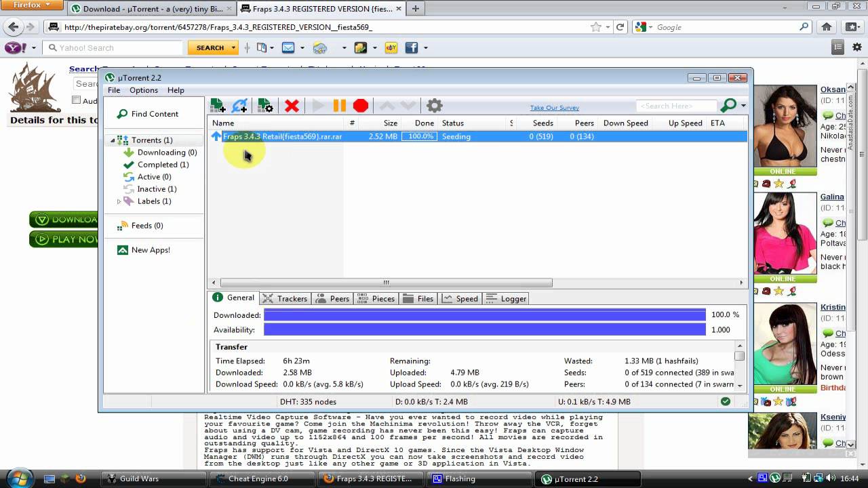Click the green network status checkmark icon
Screen dimensions: 868x488
(x=726, y=401)
